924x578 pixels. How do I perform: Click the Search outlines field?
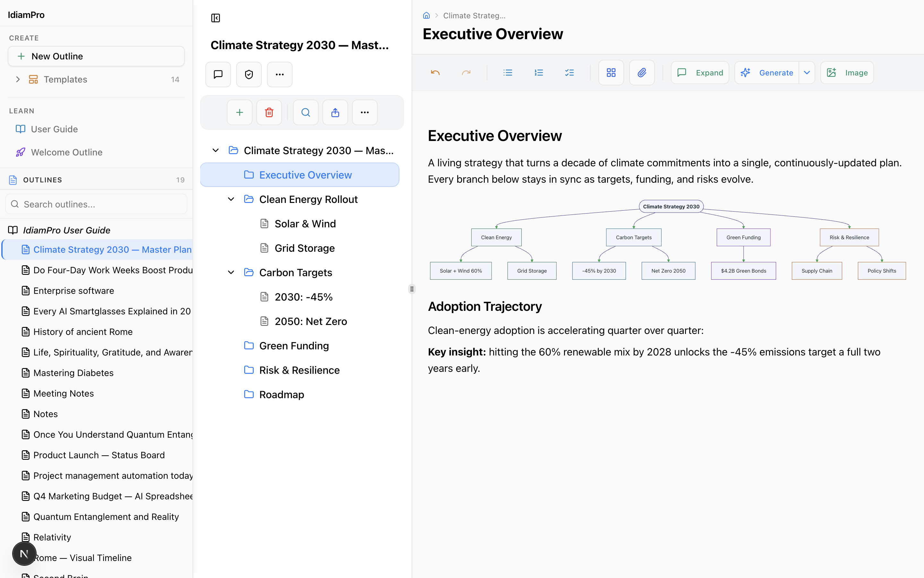[96, 204]
